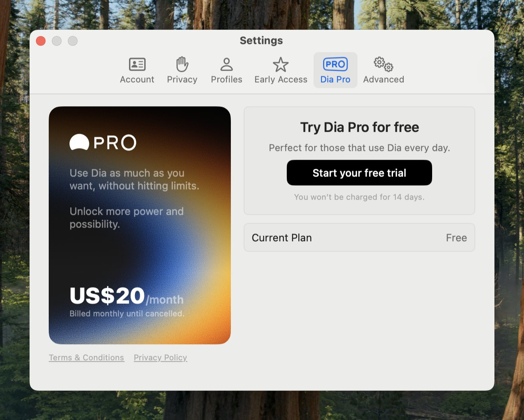
Task: Click the 'Billed monthly until cancelled.' text
Action: click(x=127, y=314)
